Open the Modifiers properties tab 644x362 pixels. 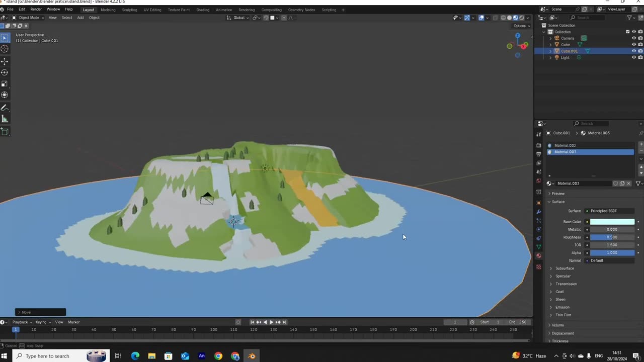coord(539,212)
